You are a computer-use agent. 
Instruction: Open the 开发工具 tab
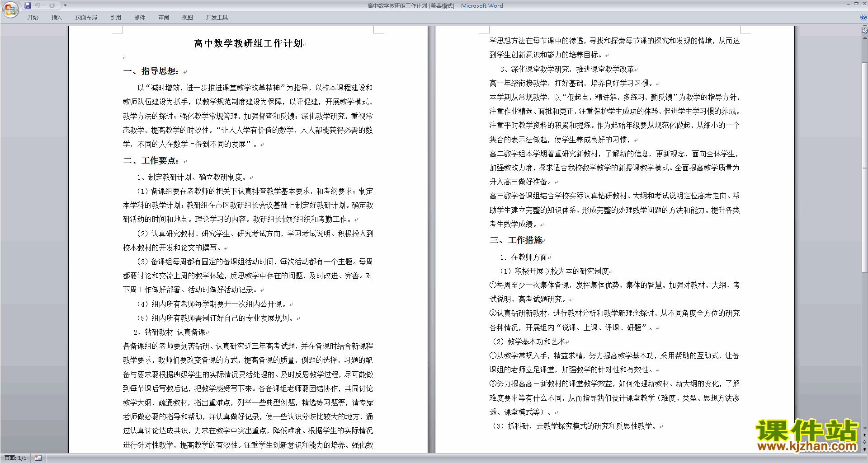pyautogui.click(x=217, y=18)
